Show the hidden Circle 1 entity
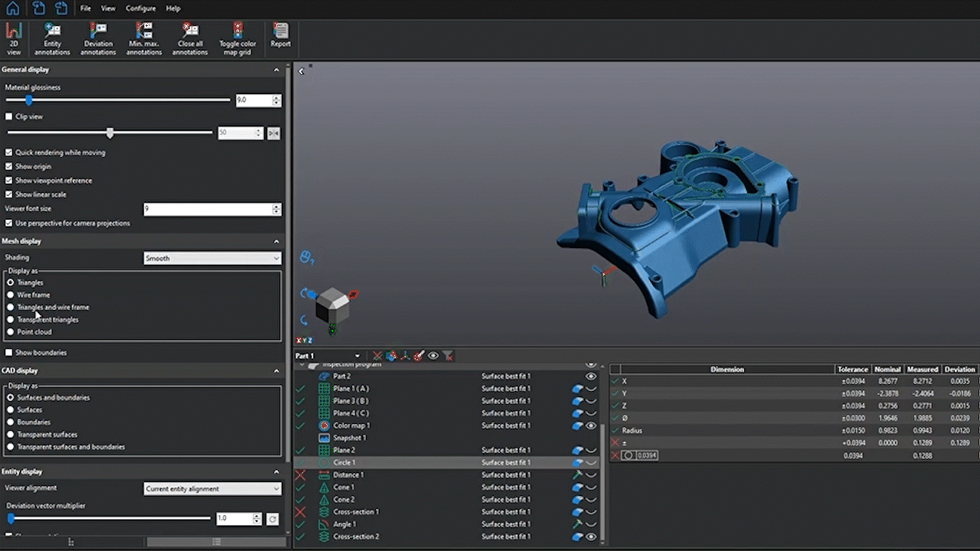 pos(591,463)
